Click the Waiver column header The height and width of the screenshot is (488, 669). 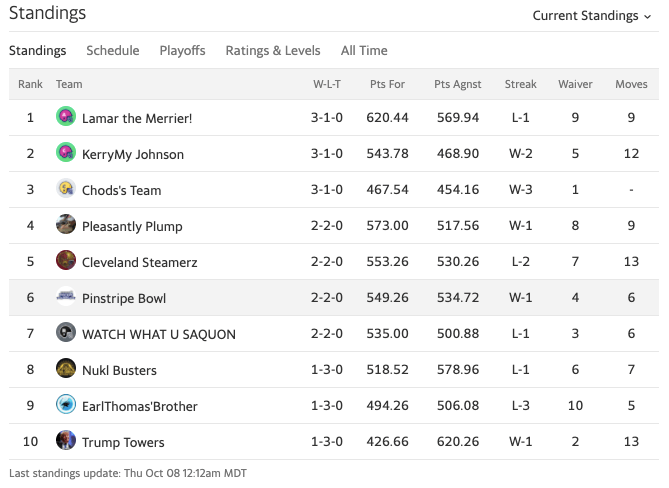(575, 84)
